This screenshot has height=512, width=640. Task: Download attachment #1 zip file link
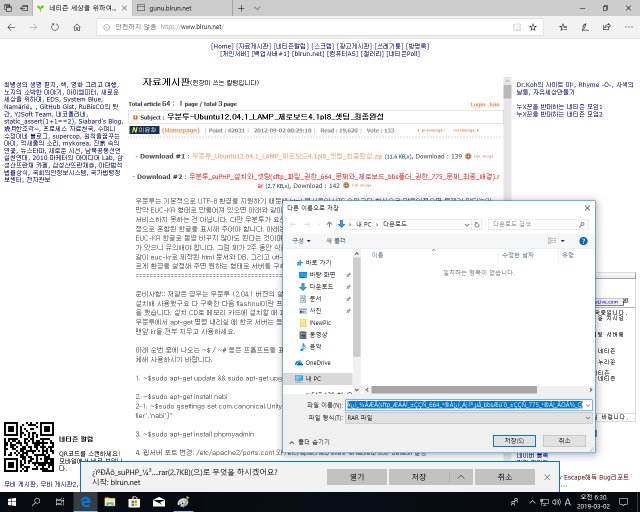click(x=287, y=156)
